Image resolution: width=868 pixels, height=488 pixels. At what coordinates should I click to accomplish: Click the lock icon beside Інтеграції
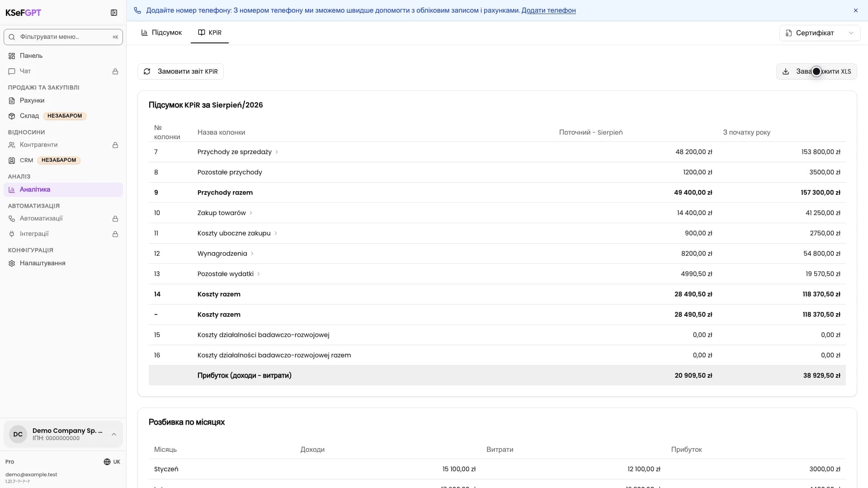pyautogui.click(x=115, y=234)
